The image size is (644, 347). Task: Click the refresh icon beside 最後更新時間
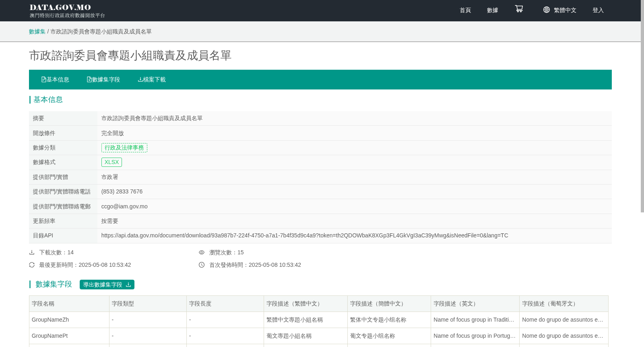[32, 265]
